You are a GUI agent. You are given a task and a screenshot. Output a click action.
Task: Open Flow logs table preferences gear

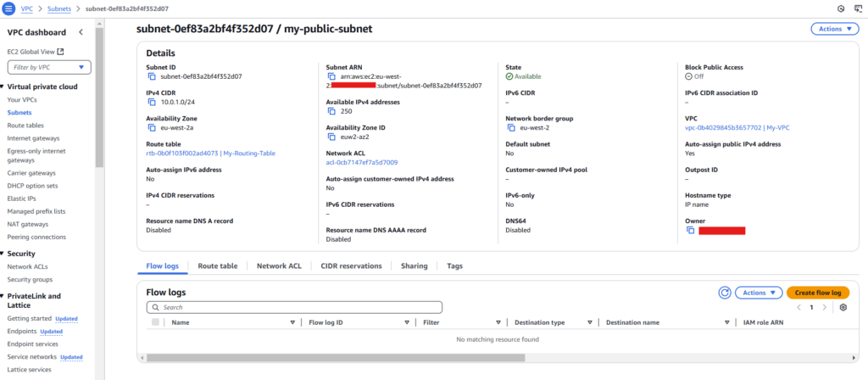click(x=843, y=307)
